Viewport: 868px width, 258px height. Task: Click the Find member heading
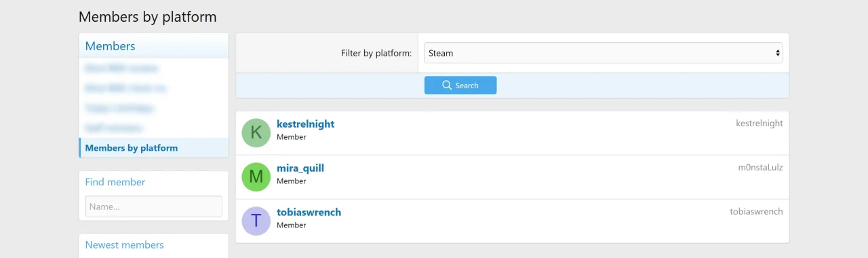click(x=115, y=182)
